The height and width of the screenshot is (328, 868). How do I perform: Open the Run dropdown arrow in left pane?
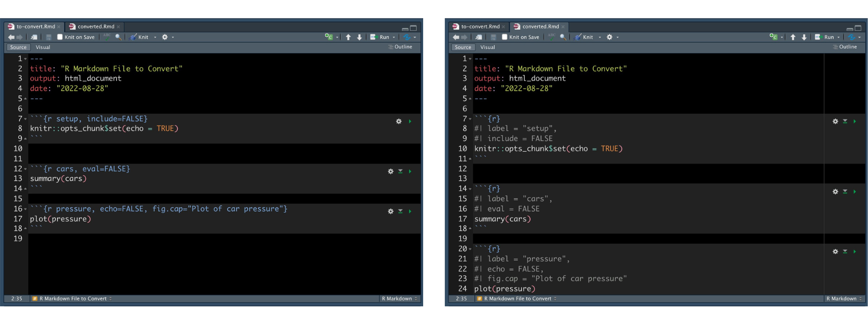pos(394,37)
